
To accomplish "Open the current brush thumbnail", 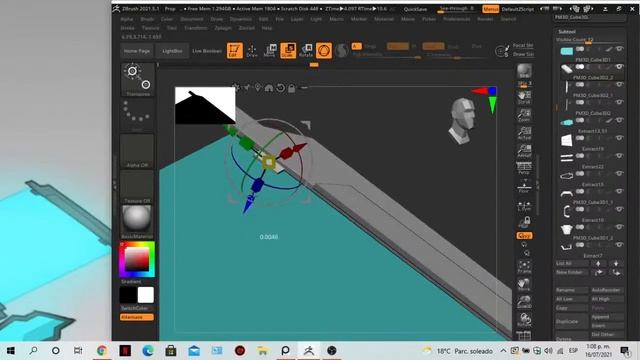I will (x=138, y=80).
